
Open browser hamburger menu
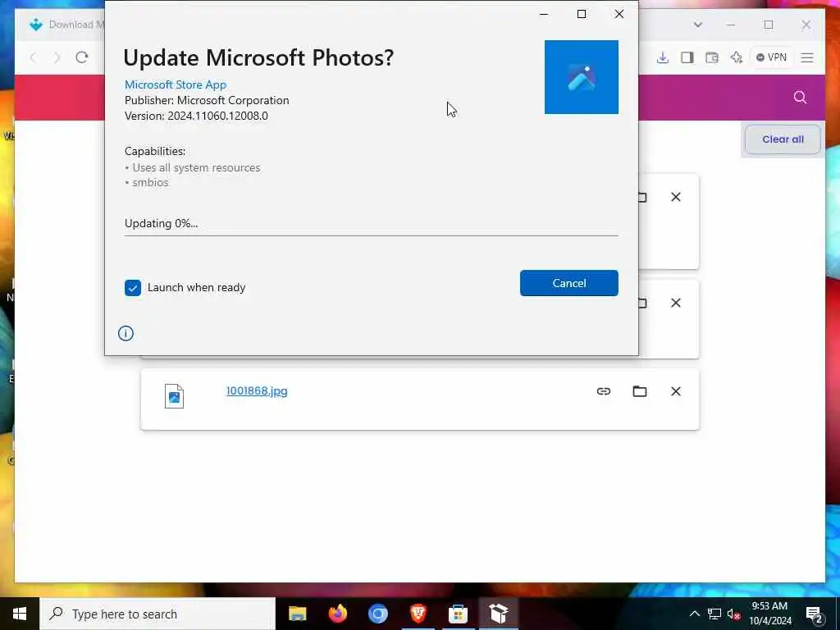pos(807,57)
